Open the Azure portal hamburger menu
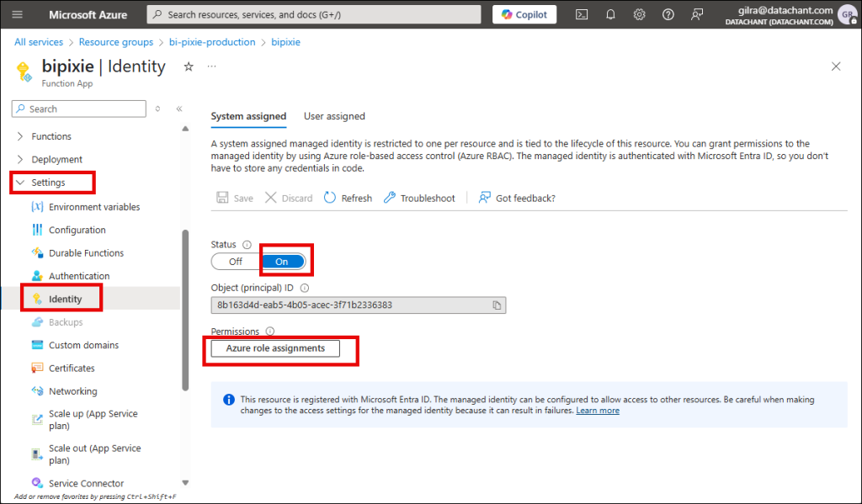This screenshot has height=504, width=862. point(18,14)
